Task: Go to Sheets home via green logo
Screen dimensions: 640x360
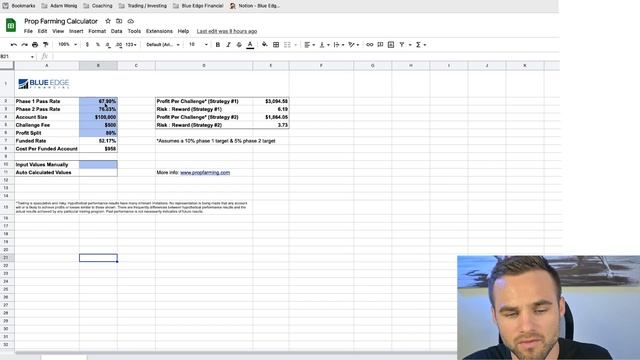Action: (11, 25)
